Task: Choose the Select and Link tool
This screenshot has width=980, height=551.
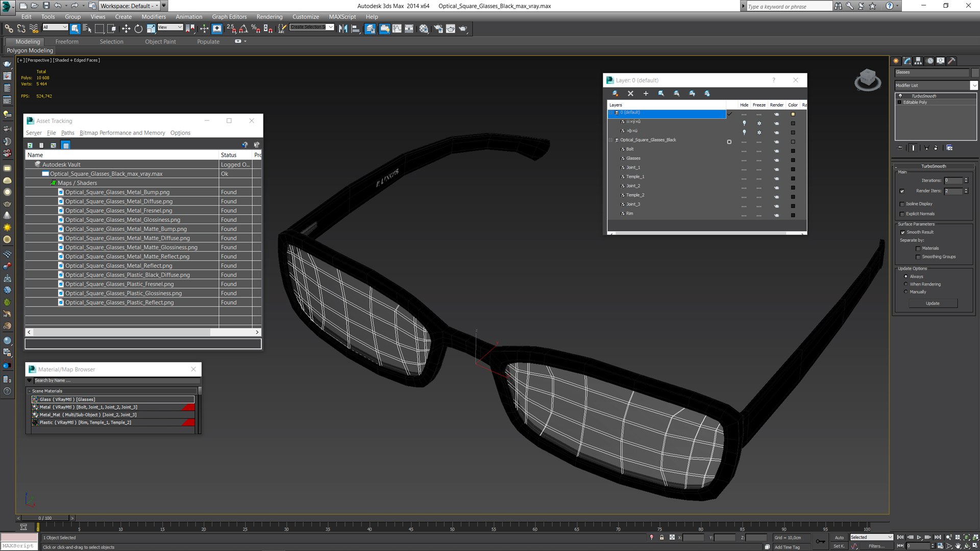Action: tap(9, 29)
